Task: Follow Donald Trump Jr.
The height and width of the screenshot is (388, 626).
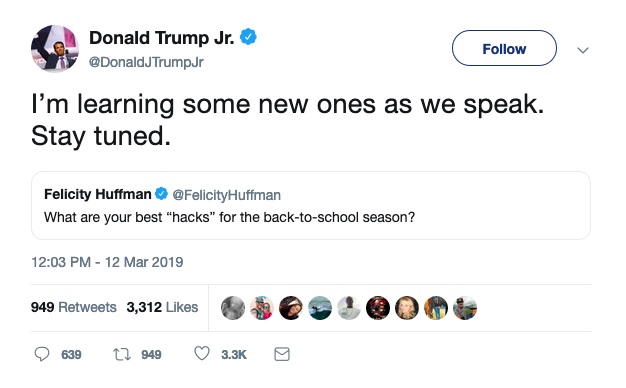Action: coord(504,48)
